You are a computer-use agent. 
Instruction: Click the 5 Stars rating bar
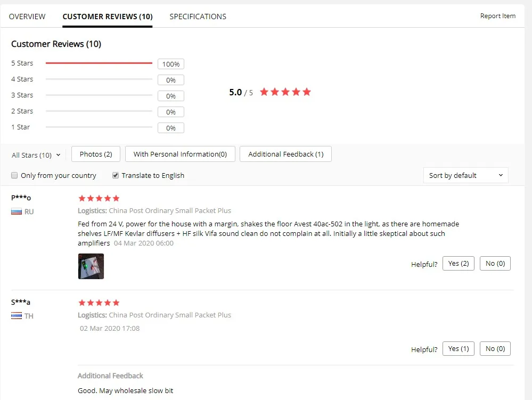click(x=99, y=63)
